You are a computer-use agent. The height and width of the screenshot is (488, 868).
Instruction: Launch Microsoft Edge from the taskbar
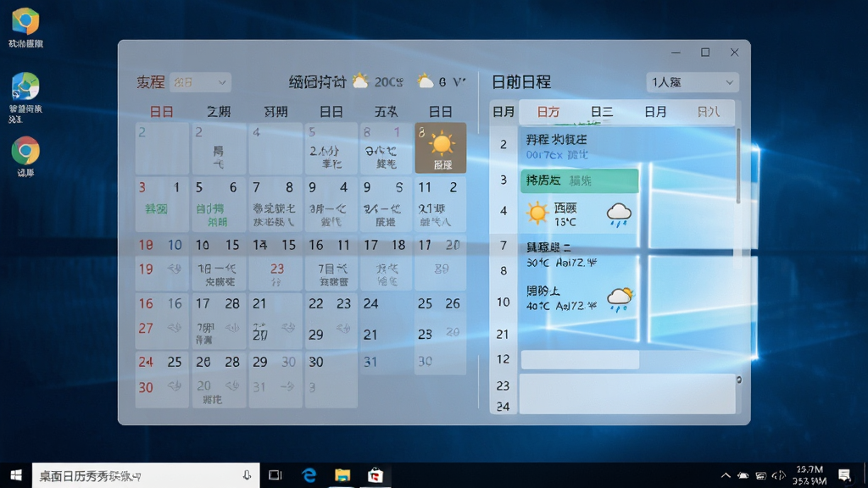pyautogui.click(x=309, y=475)
